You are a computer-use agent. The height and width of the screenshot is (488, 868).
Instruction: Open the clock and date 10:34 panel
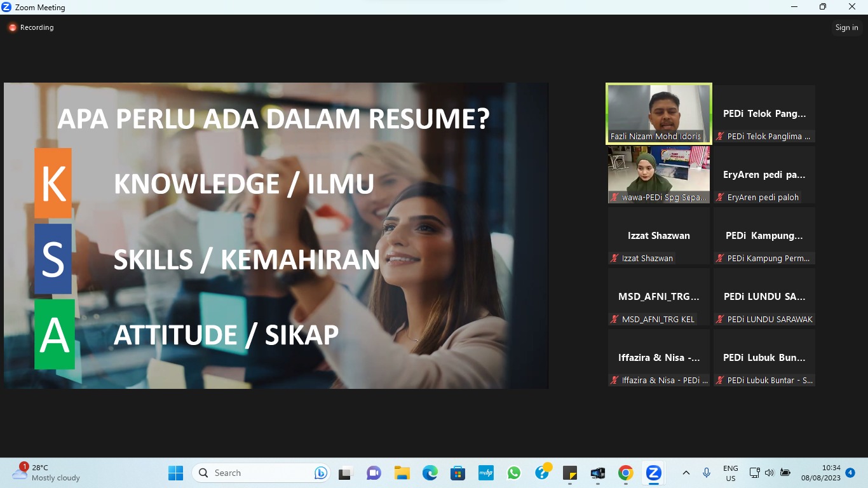[821, 473]
